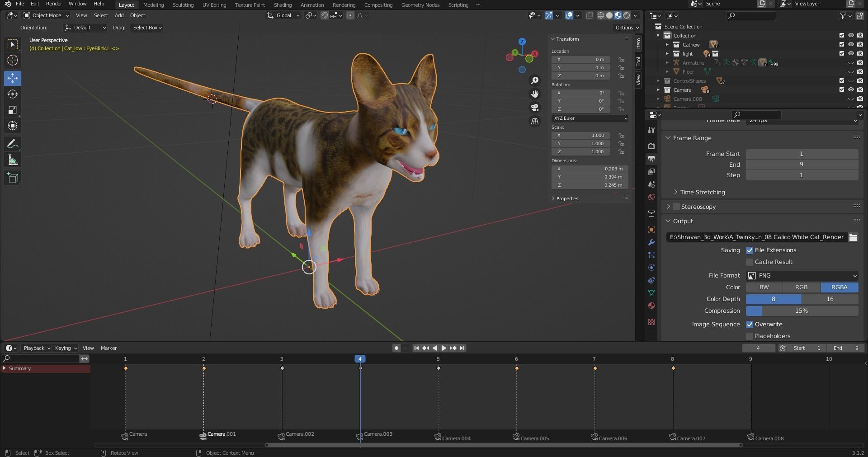Toggle Camera collection render camera icon
The height and width of the screenshot is (457, 868).
pyautogui.click(x=860, y=90)
